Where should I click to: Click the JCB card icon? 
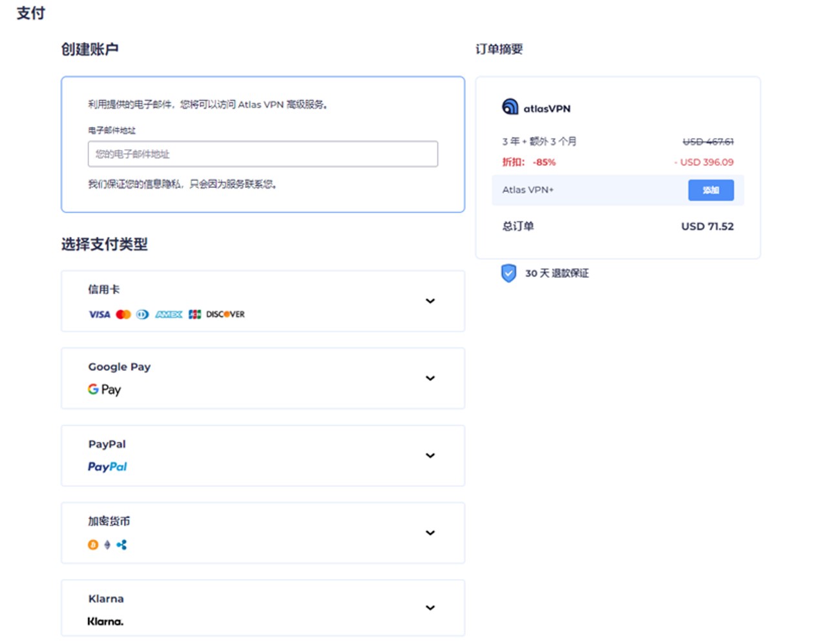coord(194,315)
